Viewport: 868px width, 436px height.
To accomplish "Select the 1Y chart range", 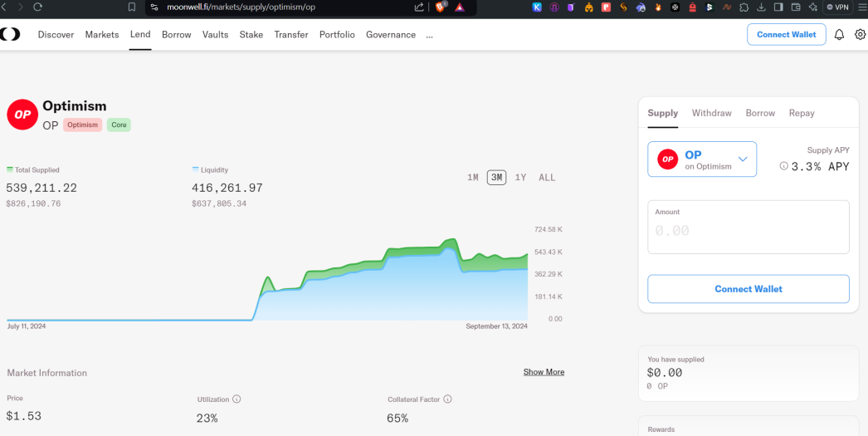I will tap(520, 177).
